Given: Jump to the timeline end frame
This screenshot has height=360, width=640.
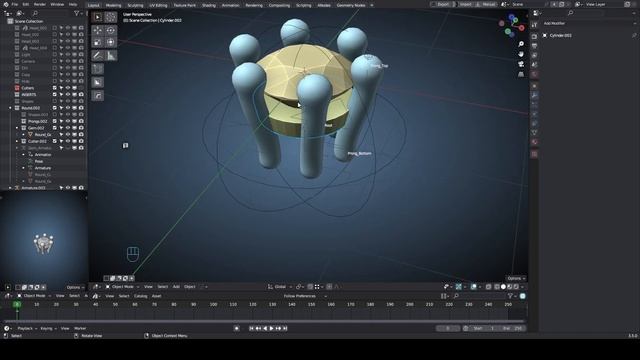Looking at the screenshot, I should [x=285, y=328].
